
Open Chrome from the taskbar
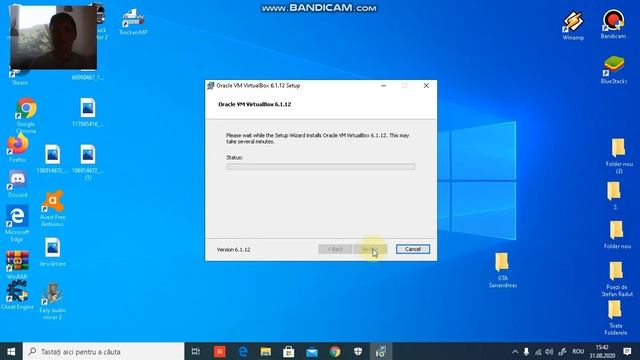pos(335,351)
